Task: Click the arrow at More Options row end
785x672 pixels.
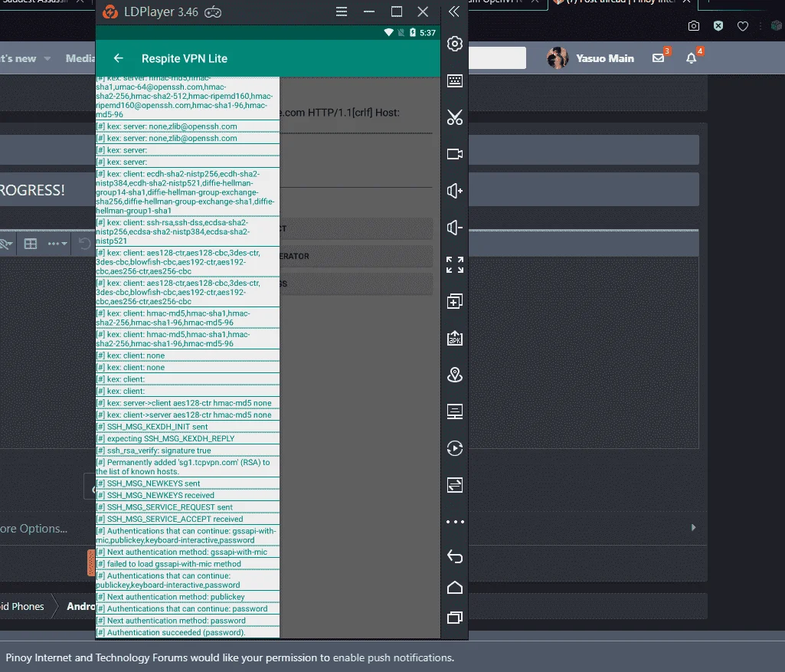Action: coord(693,527)
